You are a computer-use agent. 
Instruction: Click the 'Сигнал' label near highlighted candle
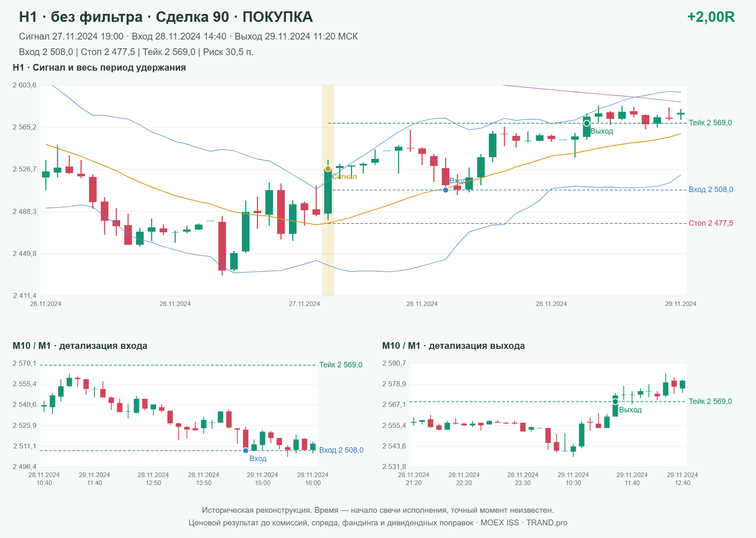pyautogui.click(x=344, y=177)
